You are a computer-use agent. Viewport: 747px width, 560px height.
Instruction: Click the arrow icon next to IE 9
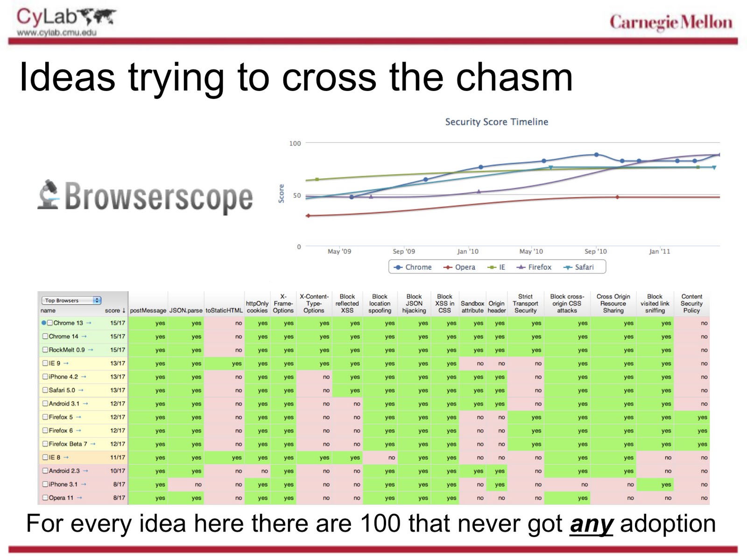(66, 364)
